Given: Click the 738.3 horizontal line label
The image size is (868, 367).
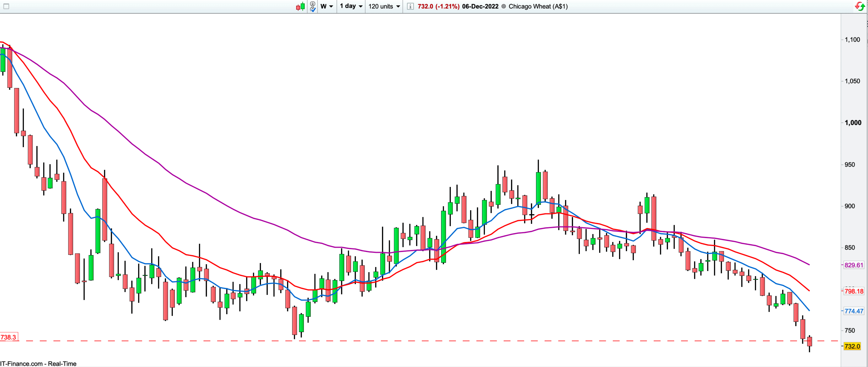Looking at the screenshot, I should 8,337.
